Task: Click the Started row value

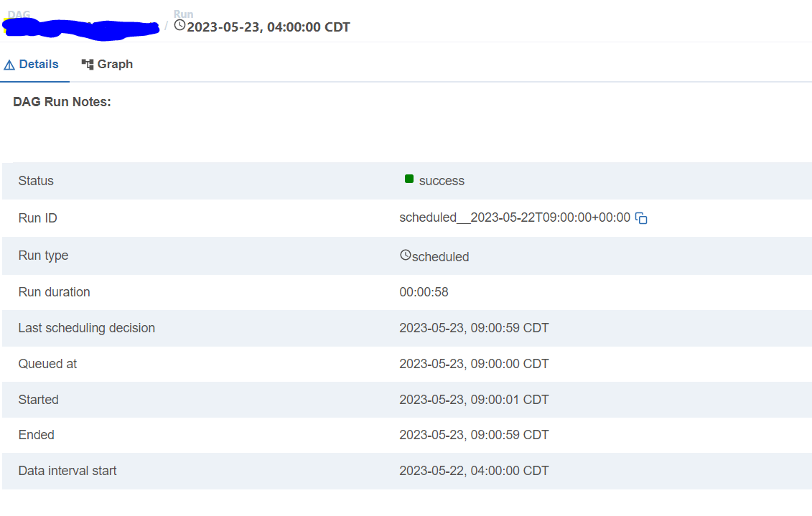Action: [475, 400]
